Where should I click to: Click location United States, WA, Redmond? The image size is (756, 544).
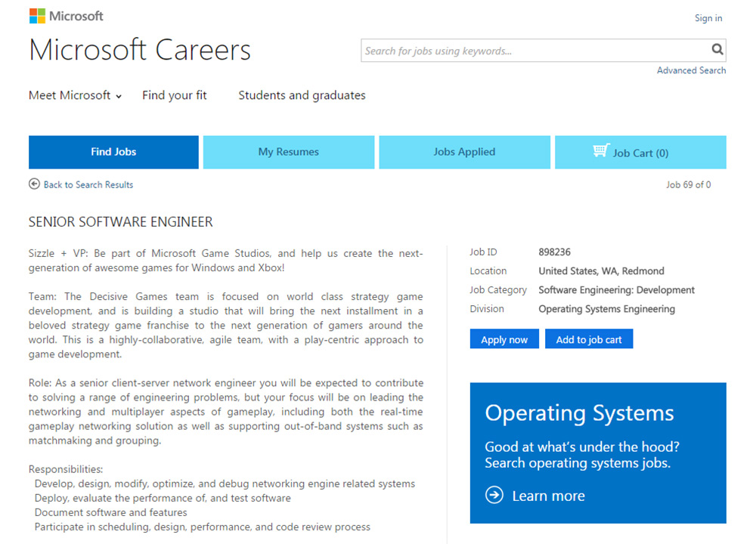pyautogui.click(x=601, y=270)
